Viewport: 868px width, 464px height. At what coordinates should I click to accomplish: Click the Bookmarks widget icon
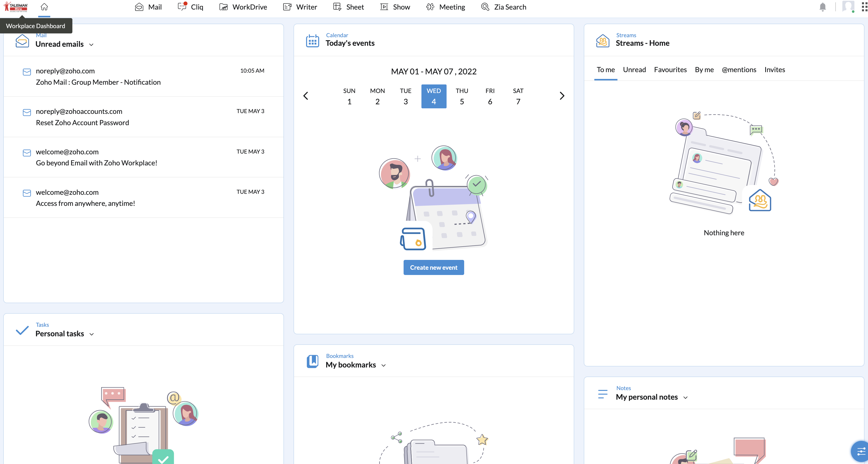point(312,361)
